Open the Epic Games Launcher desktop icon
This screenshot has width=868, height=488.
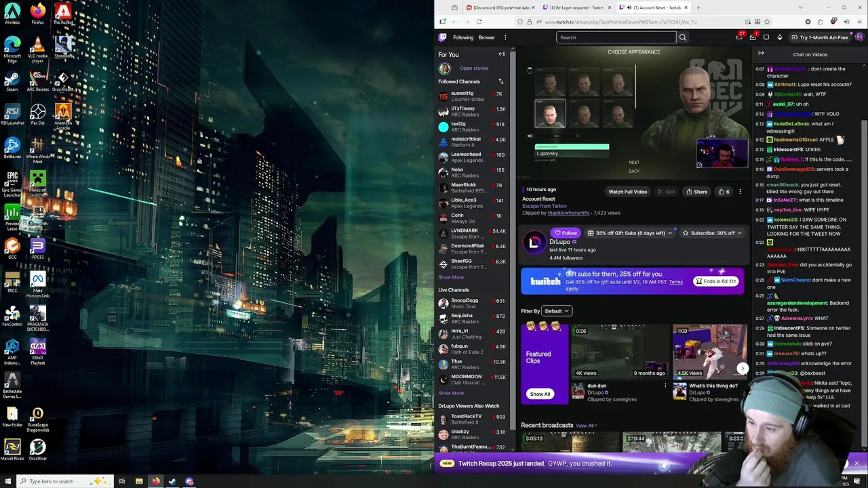12,183
